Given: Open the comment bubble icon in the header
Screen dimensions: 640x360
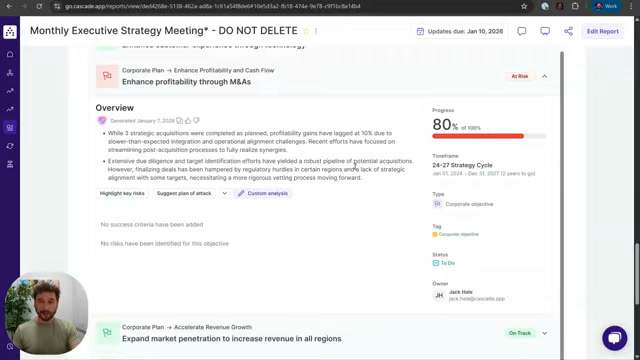Looking at the screenshot, I should 522,31.
